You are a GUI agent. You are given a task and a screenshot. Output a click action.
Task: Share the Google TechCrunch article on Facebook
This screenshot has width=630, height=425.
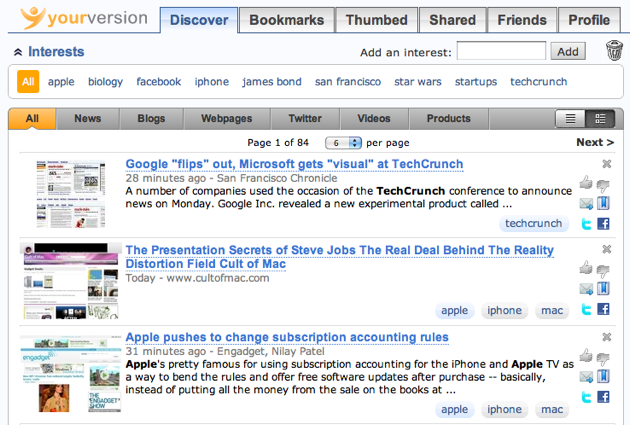pos(604,225)
